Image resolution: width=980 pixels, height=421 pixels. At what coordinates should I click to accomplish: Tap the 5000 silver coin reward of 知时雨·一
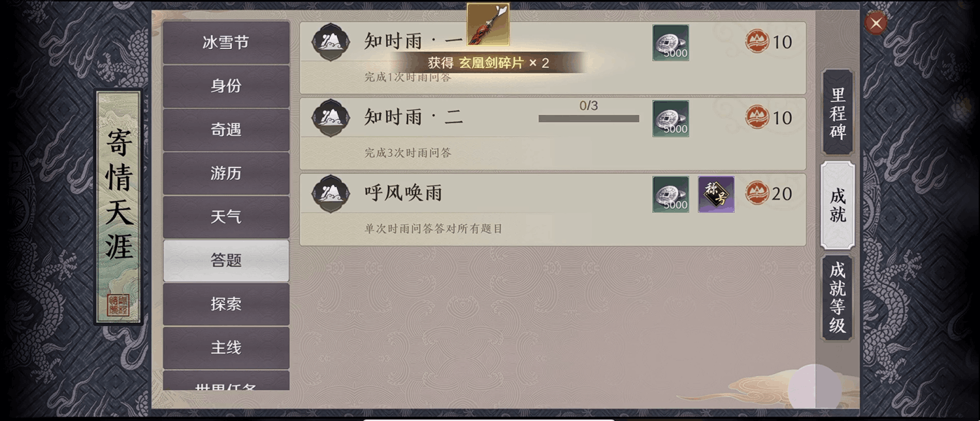point(670,43)
